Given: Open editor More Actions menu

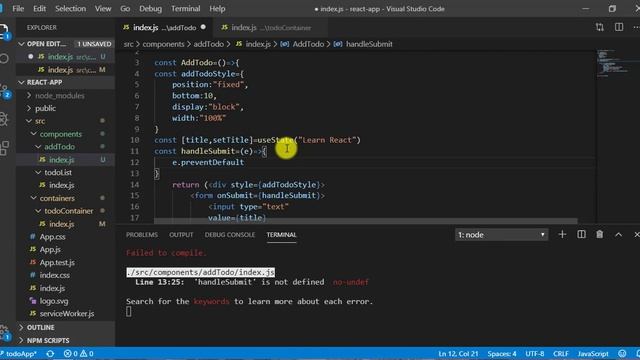Looking at the screenshot, I should tap(636, 27).
